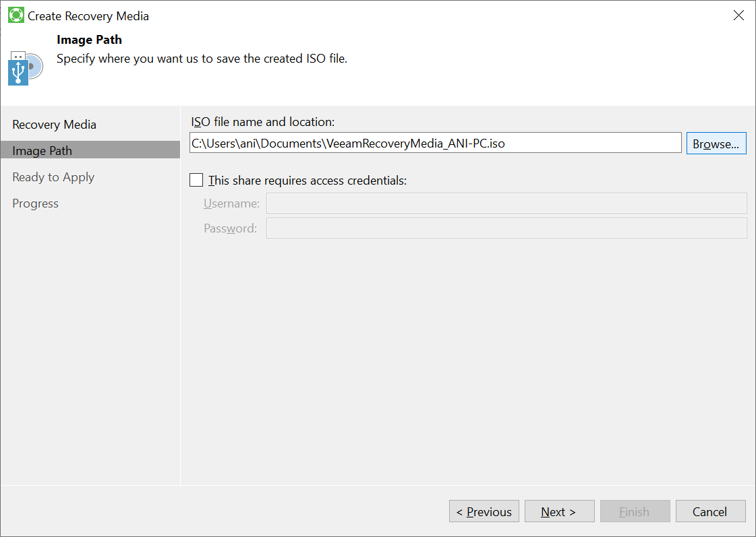756x537 pixels.
Task: Click the Username input field
Action: point(506,203)
